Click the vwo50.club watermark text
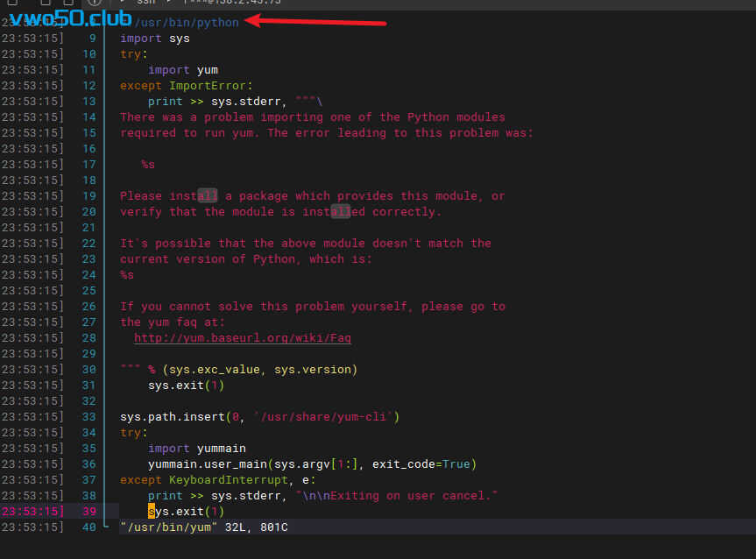The width and height of the screenshot is (756, 559). tap(71, 19)
